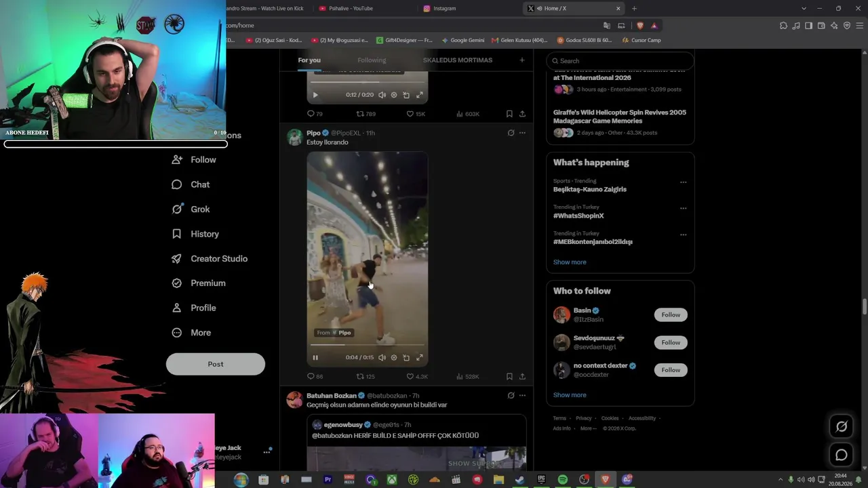Open Grok in the sidebar
868x488 pixels.
[191, 209]
